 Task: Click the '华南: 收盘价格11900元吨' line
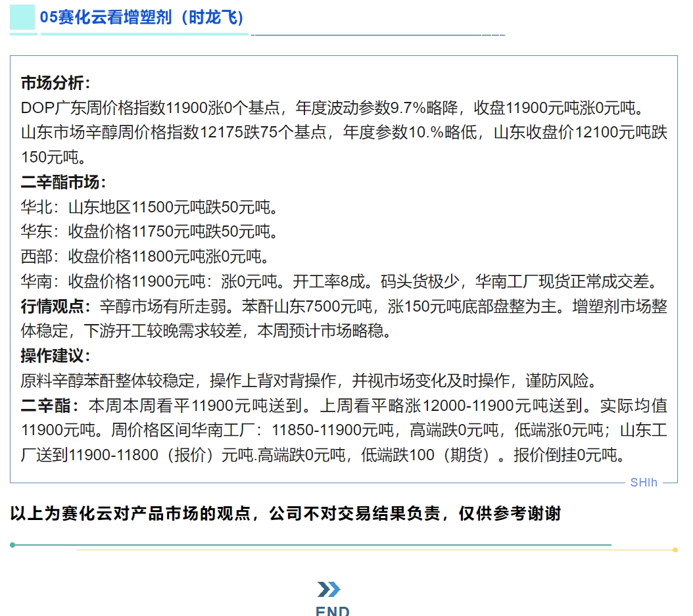coord(341,281)
